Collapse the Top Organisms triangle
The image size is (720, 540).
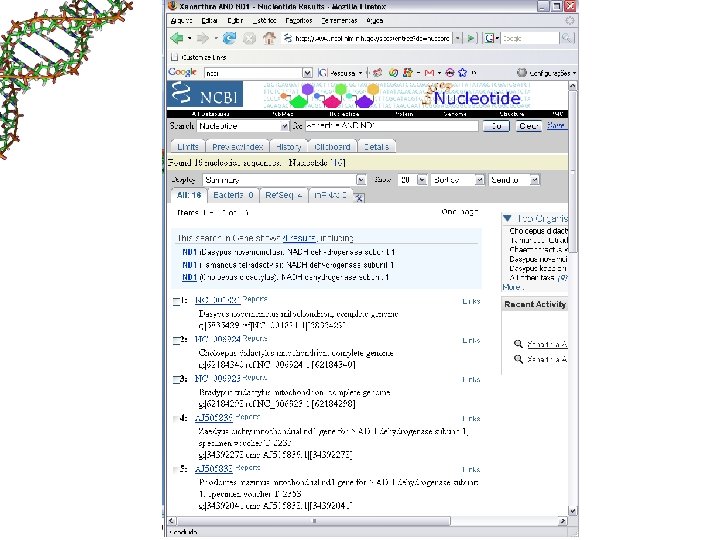(507, 218)
